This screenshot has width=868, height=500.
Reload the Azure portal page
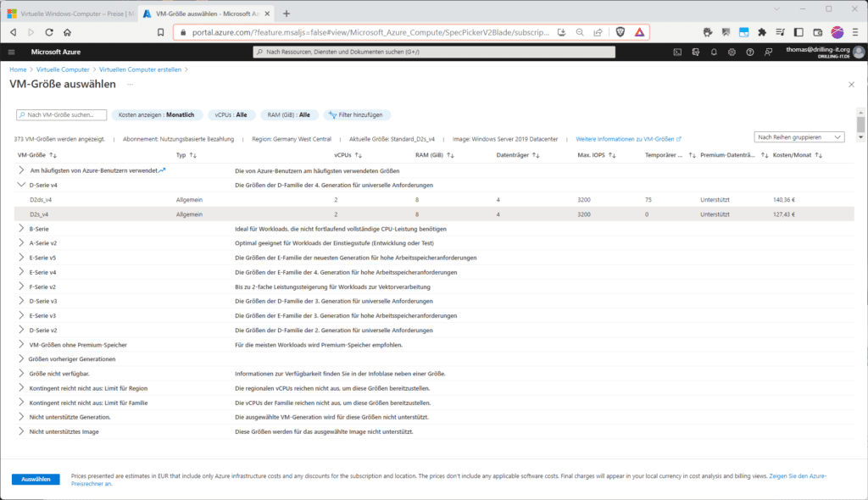click(49, 32)
